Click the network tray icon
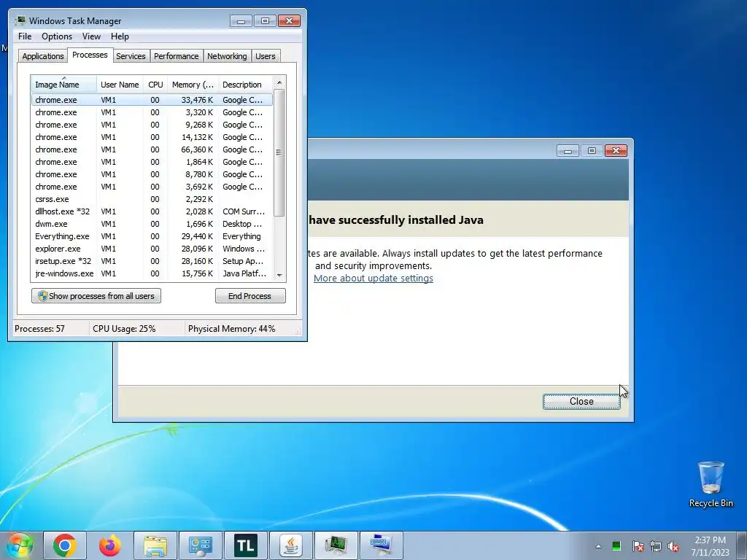Viewport: 747px width, 560px height. point(656,546)
